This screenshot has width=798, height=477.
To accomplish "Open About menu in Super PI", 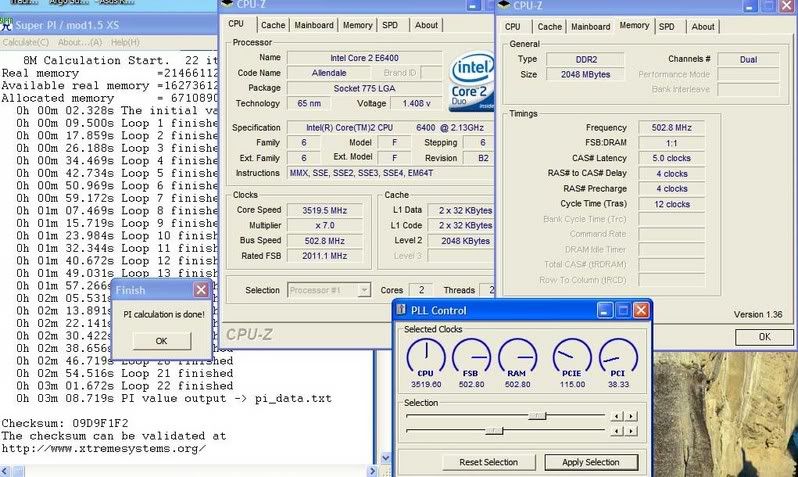I will (x=79, y=42).
